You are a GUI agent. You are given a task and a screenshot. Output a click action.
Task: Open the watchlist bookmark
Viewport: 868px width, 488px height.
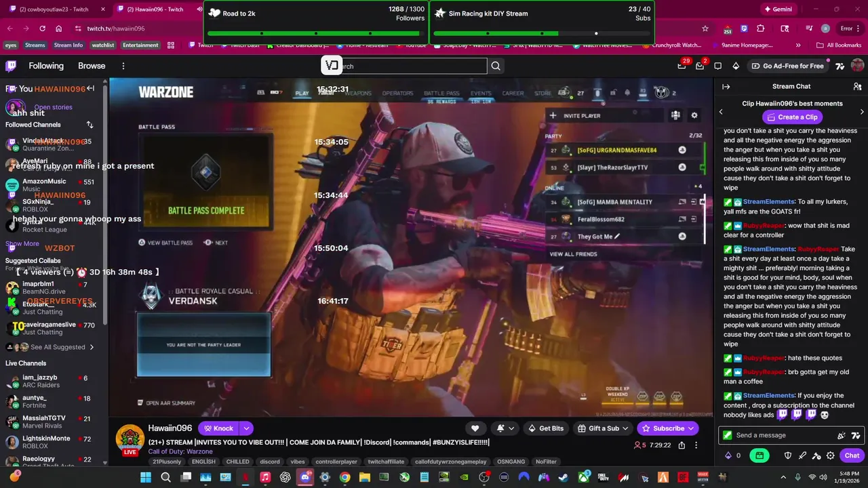[x=103, y=45]
